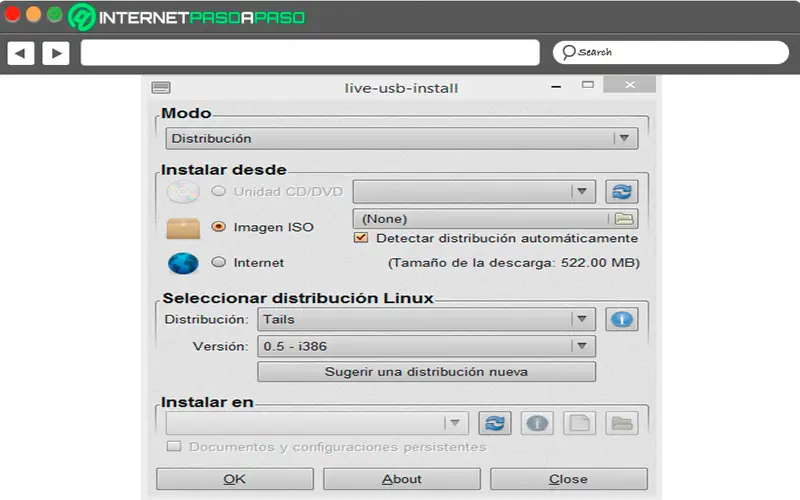This screenshot has width=800, height=500.
Task: Uncheck Detectar distribución automáticamente
Action: tap(361, 238)
